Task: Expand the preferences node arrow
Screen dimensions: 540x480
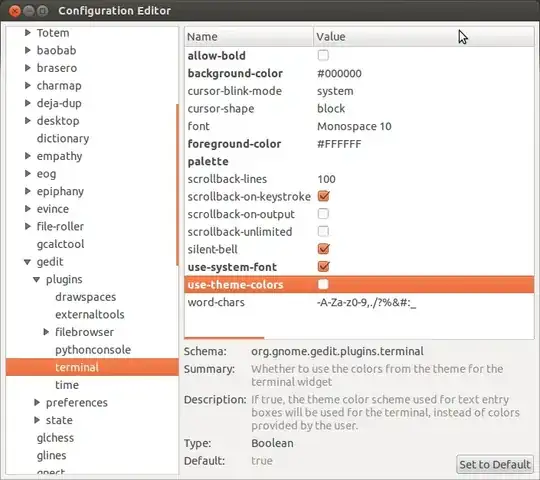Action: tap(37, 402)
